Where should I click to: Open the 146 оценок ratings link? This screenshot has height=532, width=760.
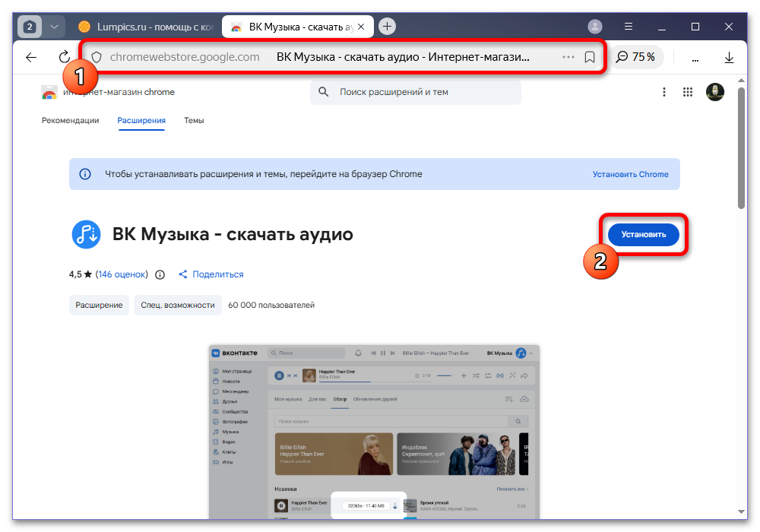122,274
